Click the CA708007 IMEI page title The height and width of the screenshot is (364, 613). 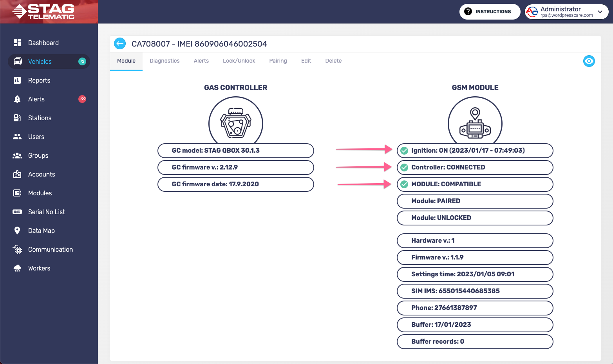click(199, 44)
